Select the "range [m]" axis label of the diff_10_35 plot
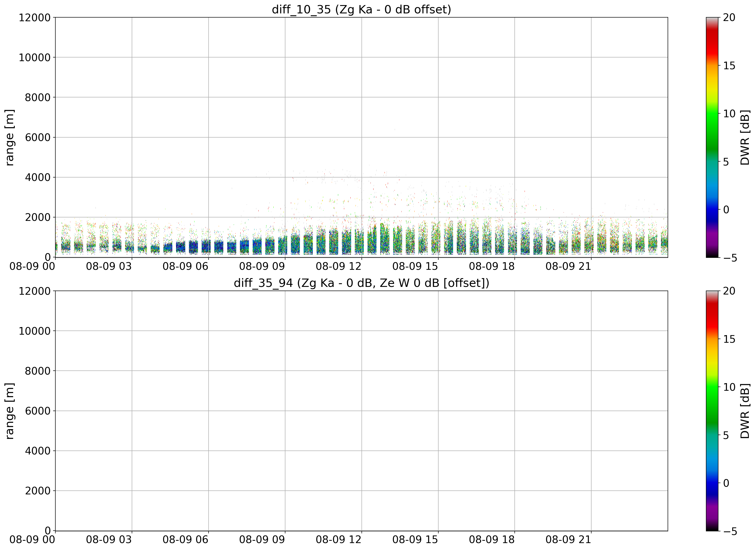 click(x=10, y=137)
